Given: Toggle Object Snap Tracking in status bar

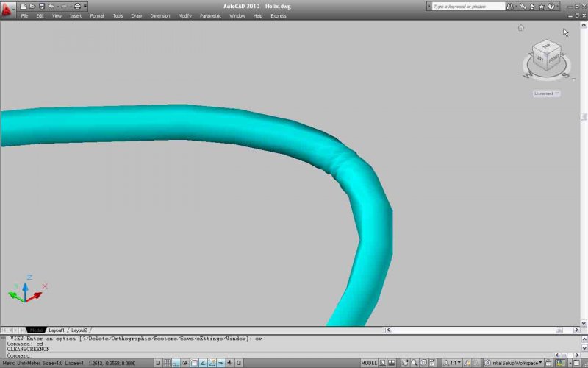Looking at the screenshot, I should [x=204, y=363].
